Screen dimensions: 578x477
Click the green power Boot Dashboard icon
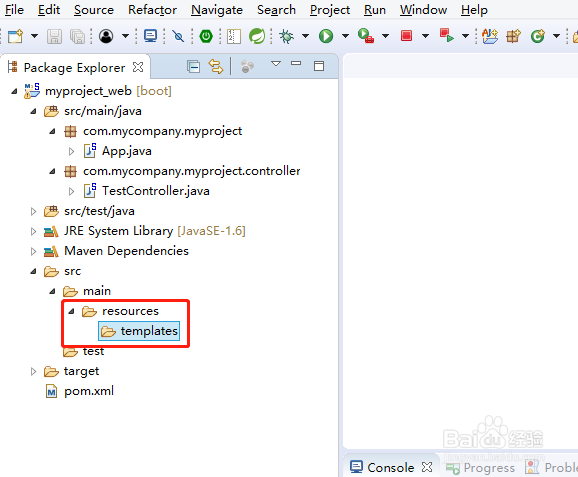click(x=206, y=36)
